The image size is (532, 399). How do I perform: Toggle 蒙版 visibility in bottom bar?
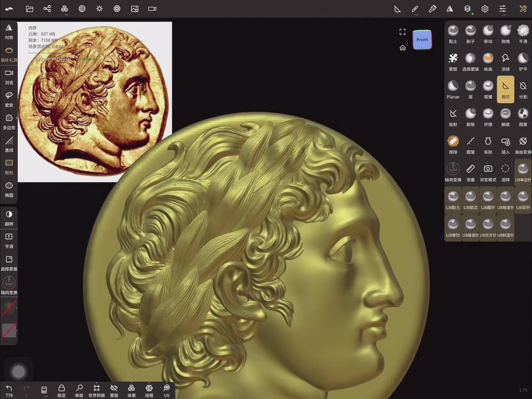point(114,391)
